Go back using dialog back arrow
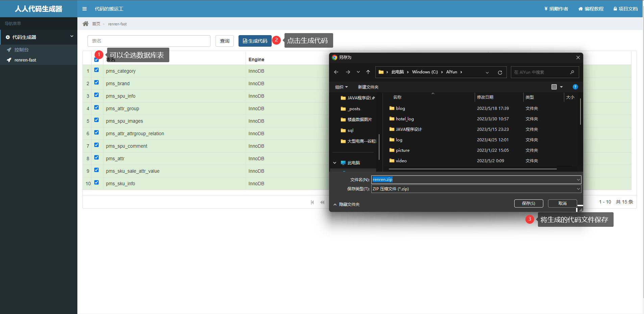The height and width of the screenshot is (314, 644). pyautogui.click(x=336, y=72)
